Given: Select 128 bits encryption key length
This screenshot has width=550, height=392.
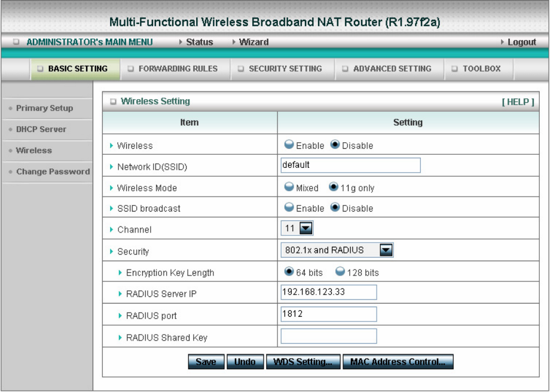Looking at the screenshot, I should [x=340, y=272].
